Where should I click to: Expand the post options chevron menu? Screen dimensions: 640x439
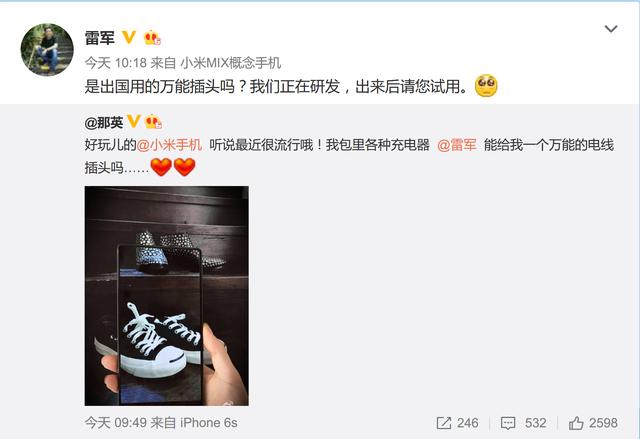tap(611, 29)
